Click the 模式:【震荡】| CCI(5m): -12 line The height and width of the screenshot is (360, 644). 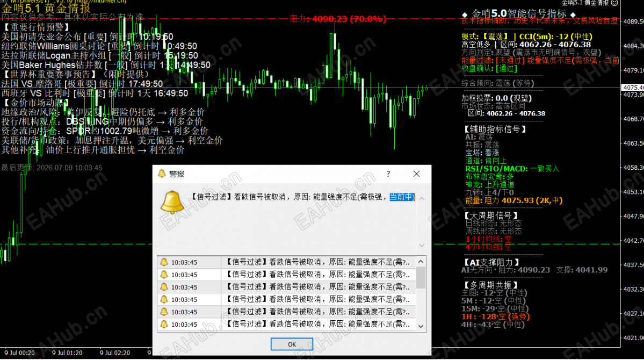point(527,37)
